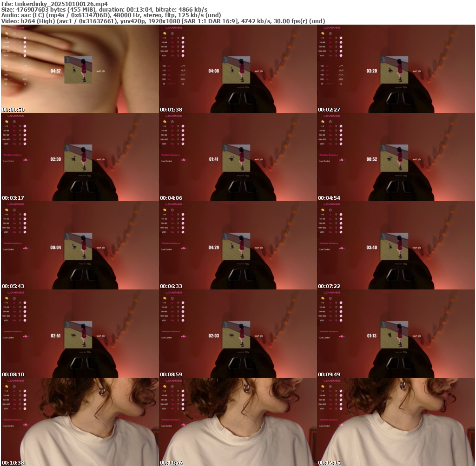
Task: Select the 'Video: h264 (High)' header line
Action: (163, 21)
